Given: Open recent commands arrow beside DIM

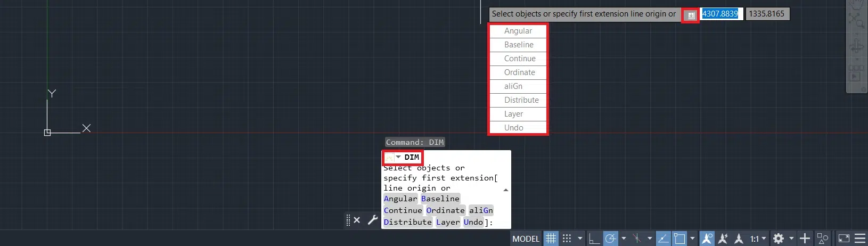Looking at the screenshot, I should 398,157.
